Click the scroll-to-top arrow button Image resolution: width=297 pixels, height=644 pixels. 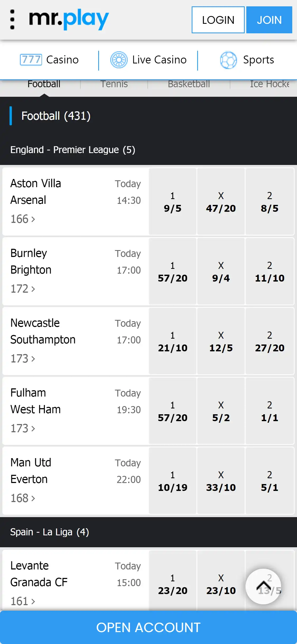263,586
